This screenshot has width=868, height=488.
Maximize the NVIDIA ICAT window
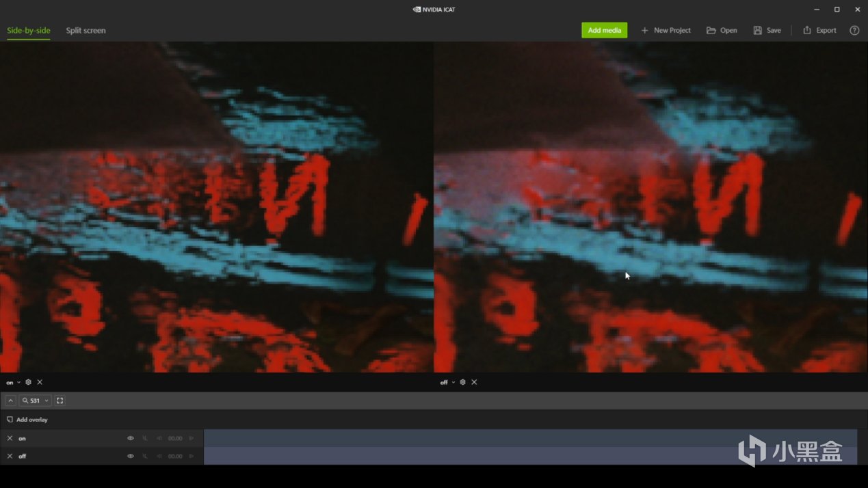tap(837, 10)
